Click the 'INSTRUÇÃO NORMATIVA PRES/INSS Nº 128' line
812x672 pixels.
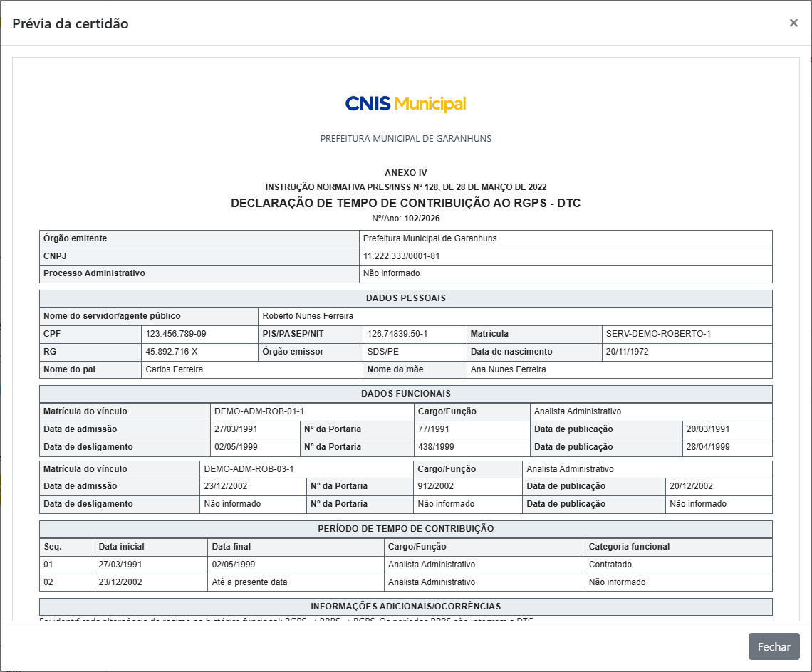[x=405, y=187]
